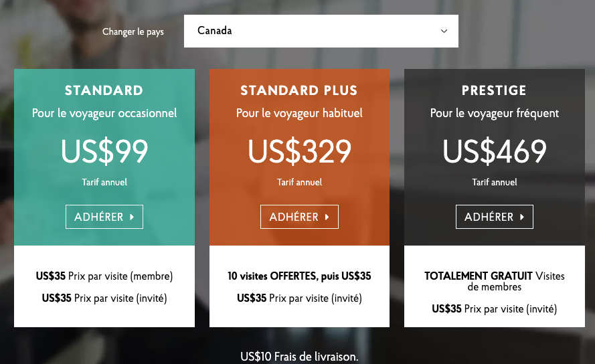This screenshot has width=595, height=364.
Task: Click 'US$10 Frais de livraison' note
Action: point(299,357)
